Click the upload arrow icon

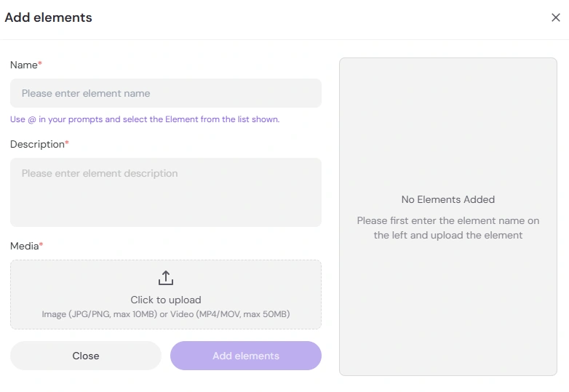pyautogui.click(x=166, y=278)
